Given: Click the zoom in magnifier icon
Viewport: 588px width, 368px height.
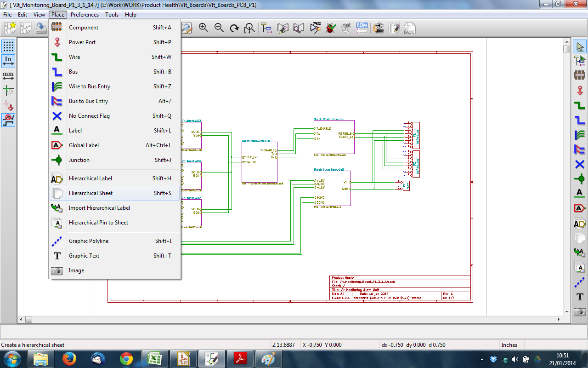Looking at the screenshot, I should click(x=204, y=28).
